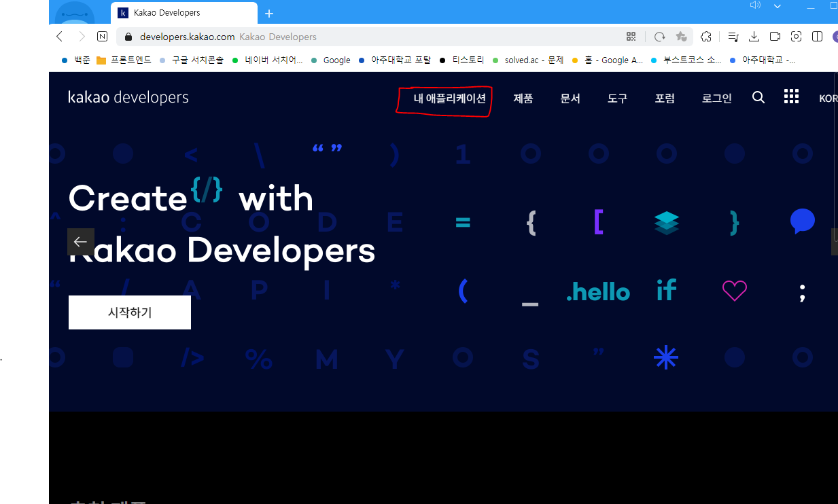Open the extensions puzzle icon
The height and width of the screenshot is (504, 838).
pyautogui.click(x=706, y=37)
